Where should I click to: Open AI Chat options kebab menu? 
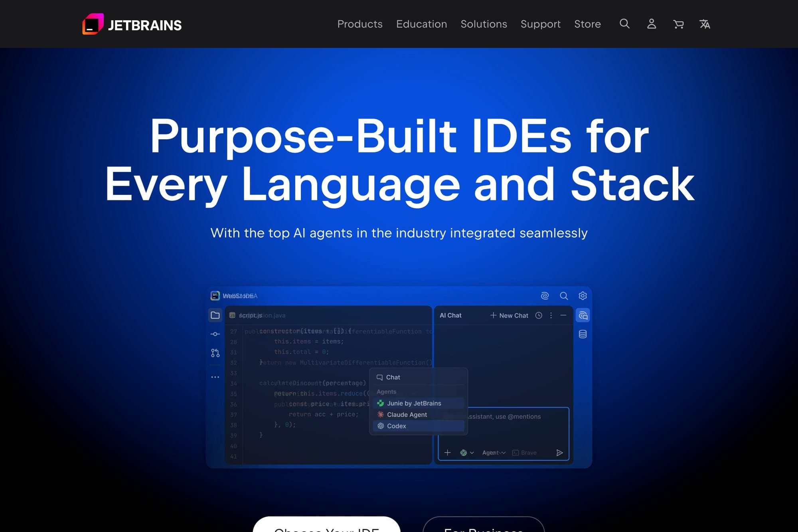pyautogui.click(x=551, y=315)
